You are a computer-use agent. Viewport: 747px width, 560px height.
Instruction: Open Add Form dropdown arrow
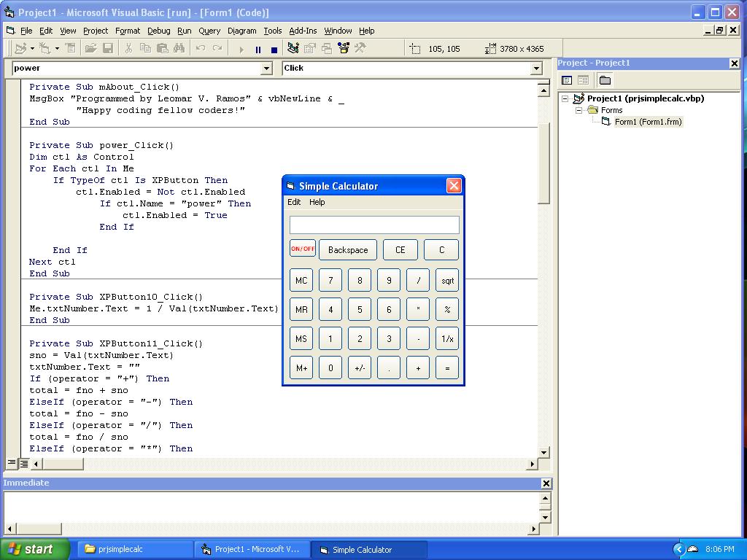click(x=57, y=48)
